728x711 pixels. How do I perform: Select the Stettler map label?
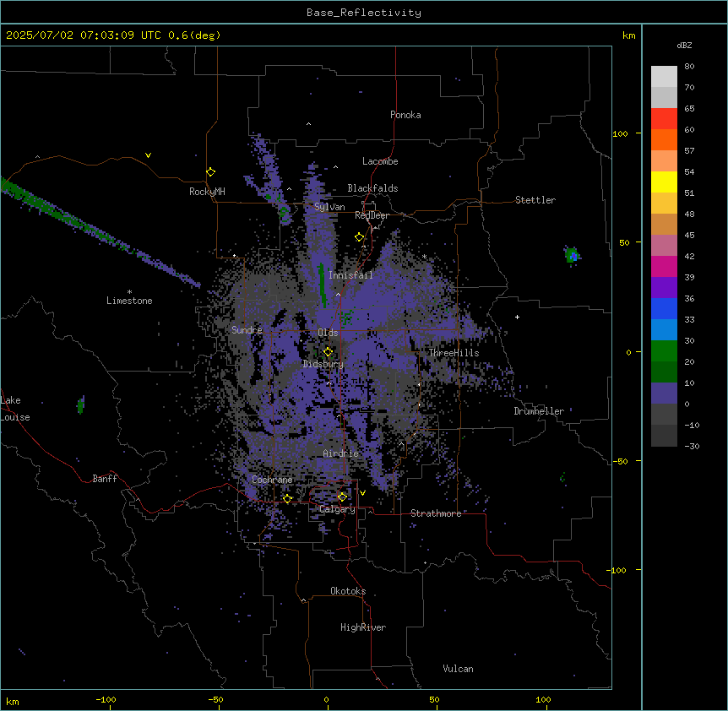tap(535, 200)
